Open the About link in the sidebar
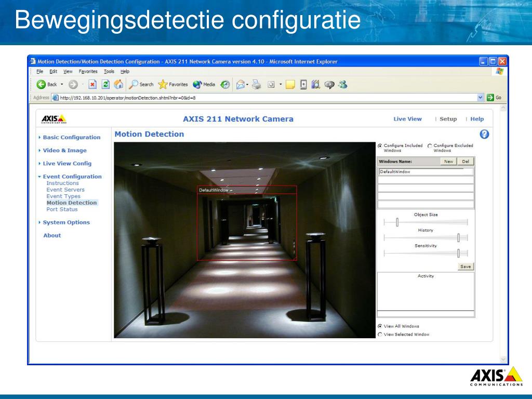The image size is (532, 399). click(52, 235)
